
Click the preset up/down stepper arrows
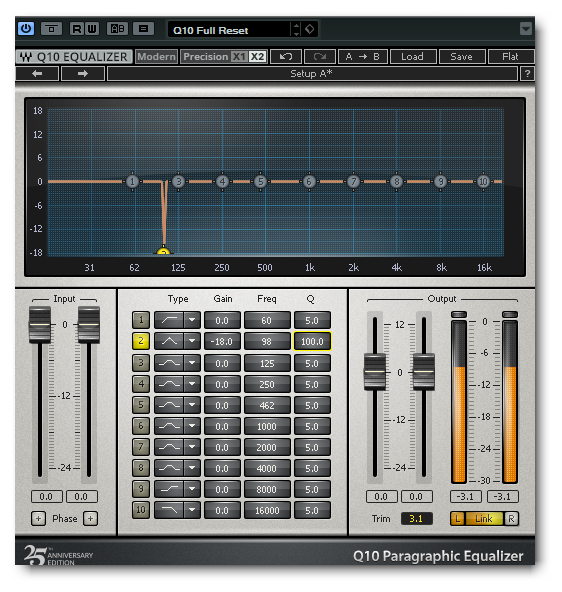click(x=296, y=29)
